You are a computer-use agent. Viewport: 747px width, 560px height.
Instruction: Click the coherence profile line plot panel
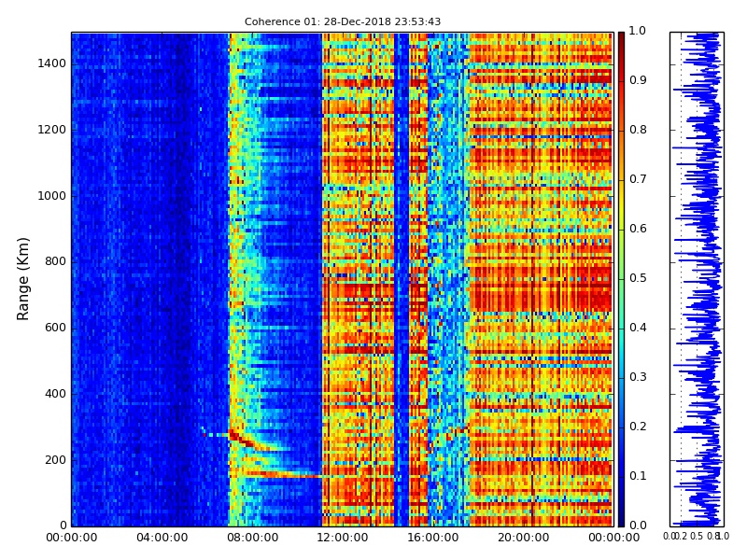697,279
